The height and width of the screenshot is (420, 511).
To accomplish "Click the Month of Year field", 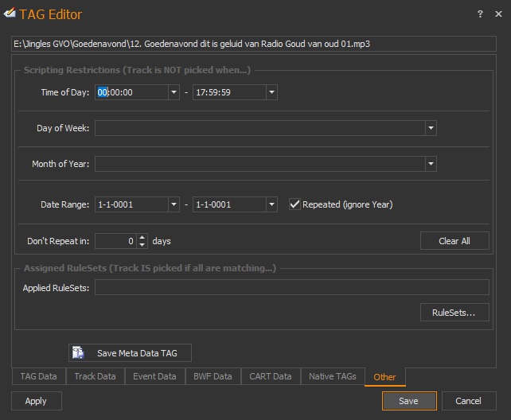I will [260, 164].
